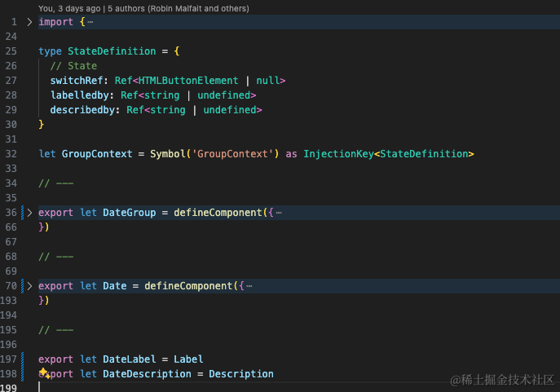The width and height of the screenshot is (560, 392).
Task: Click the closing '})' on line 193
Action: click(44, 301)
